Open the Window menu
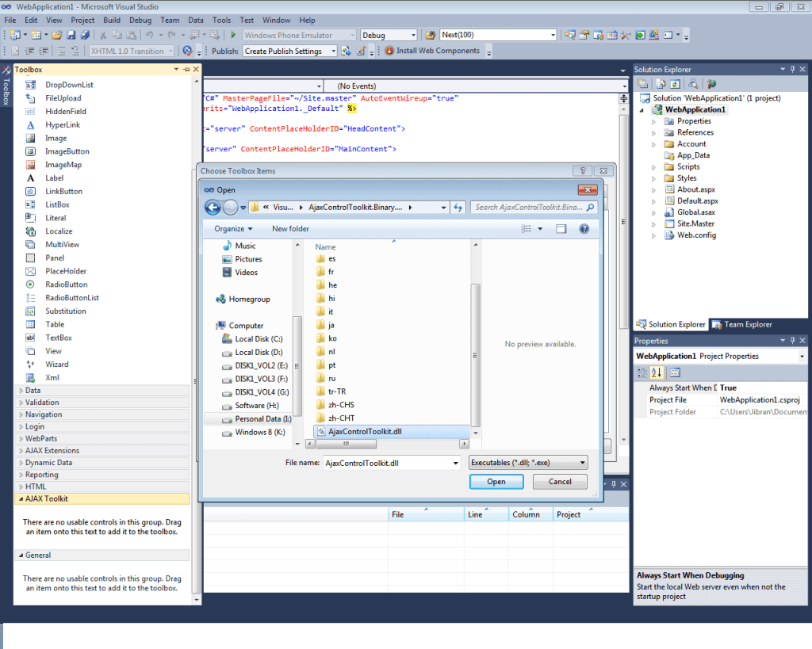Screen dimensions: 812x649 (x=276, y=20)
